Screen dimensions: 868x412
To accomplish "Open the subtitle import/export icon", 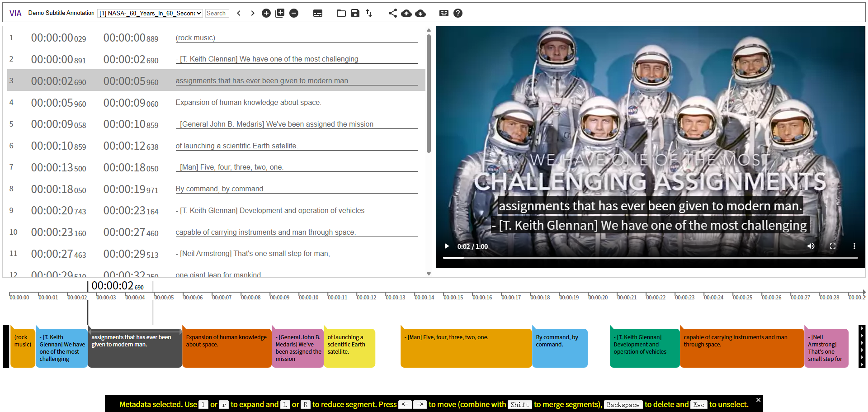I will tap(318, 13).
